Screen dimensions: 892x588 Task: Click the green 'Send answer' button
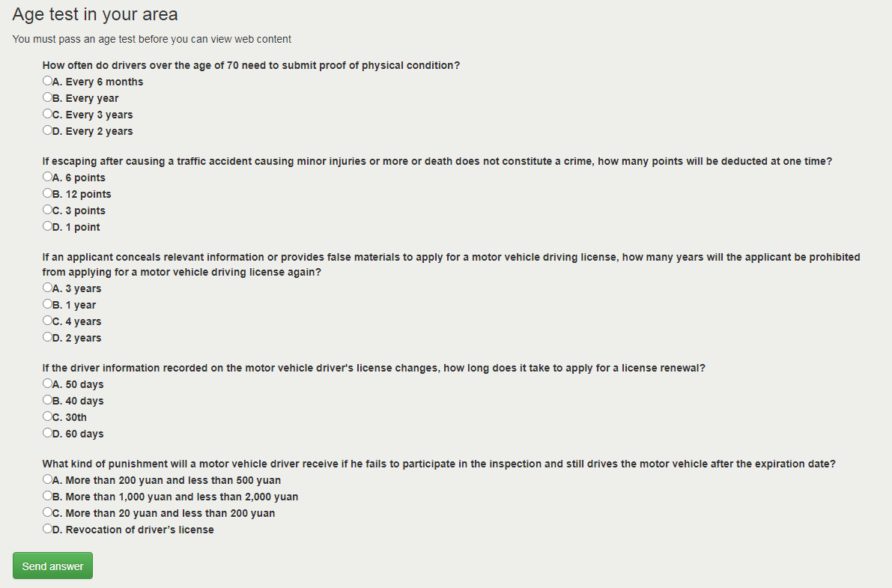[52, 566]
